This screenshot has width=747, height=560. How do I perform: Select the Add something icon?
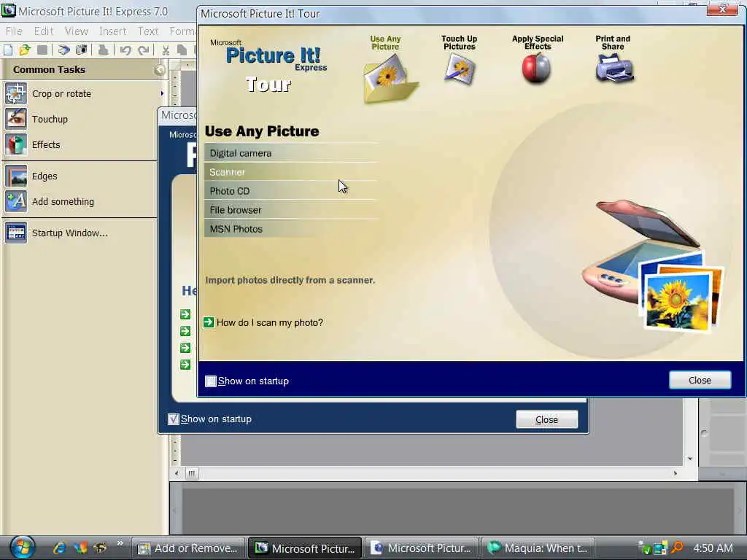[x=16, y=201]
